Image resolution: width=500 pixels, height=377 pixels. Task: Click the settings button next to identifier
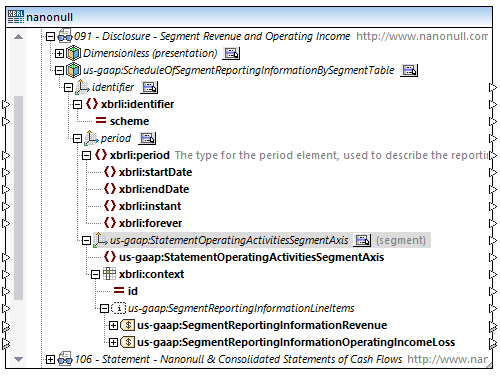coord(149,87)
